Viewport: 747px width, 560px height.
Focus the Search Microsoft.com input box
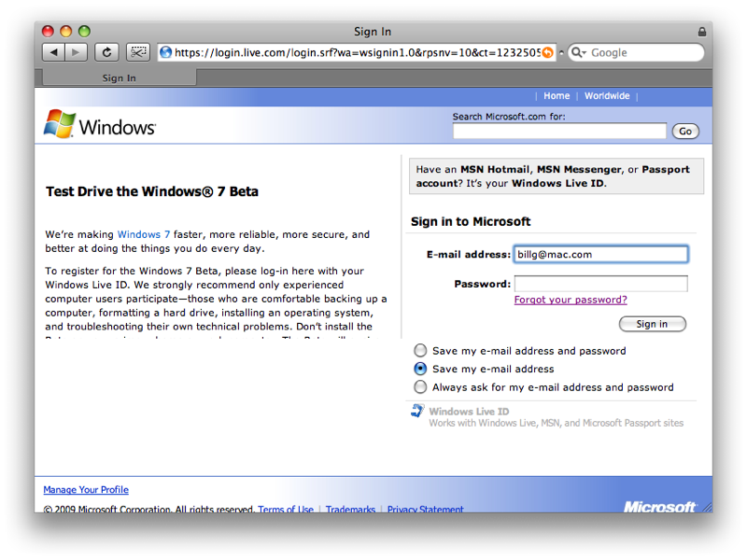pos(559,131)
